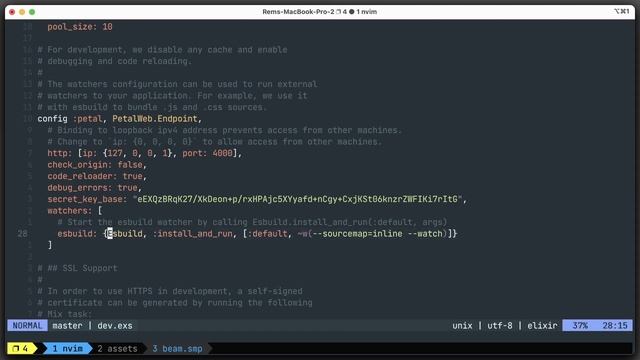Click the 'http:' key in config
The height and width of the screenshot is (360, 640).
tap(60, 153)
